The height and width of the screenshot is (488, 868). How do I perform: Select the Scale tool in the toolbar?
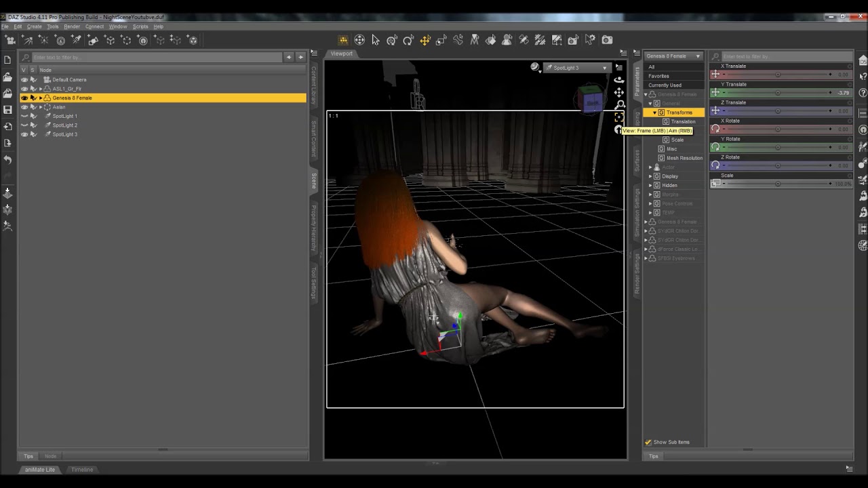(x=441, y=41)
